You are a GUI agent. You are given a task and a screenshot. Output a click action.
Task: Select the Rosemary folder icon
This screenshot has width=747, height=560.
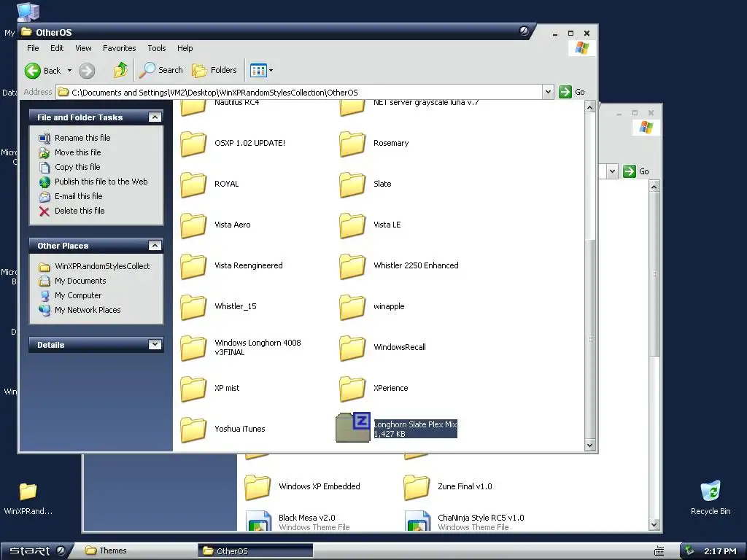coord(352,144)
